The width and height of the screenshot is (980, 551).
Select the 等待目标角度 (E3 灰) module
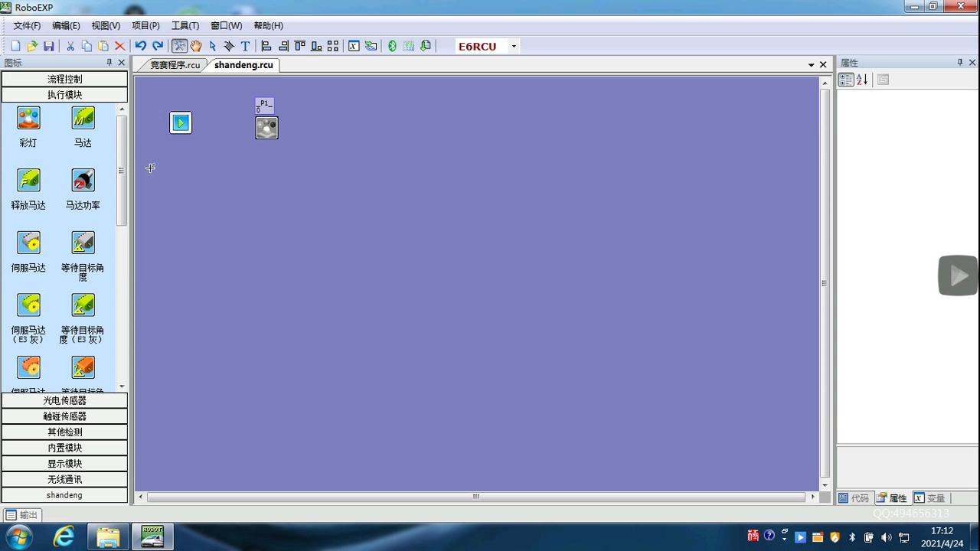point(83,305)
